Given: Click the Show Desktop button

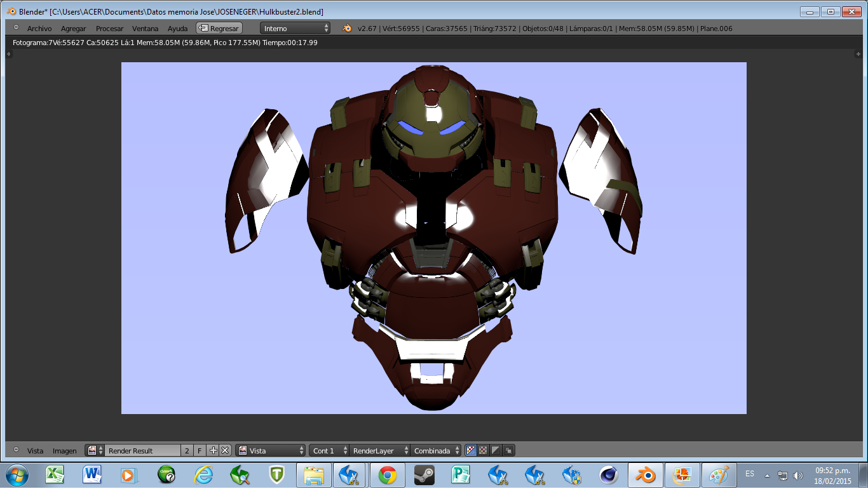Looking at the screenshot, I should (864, 475).
